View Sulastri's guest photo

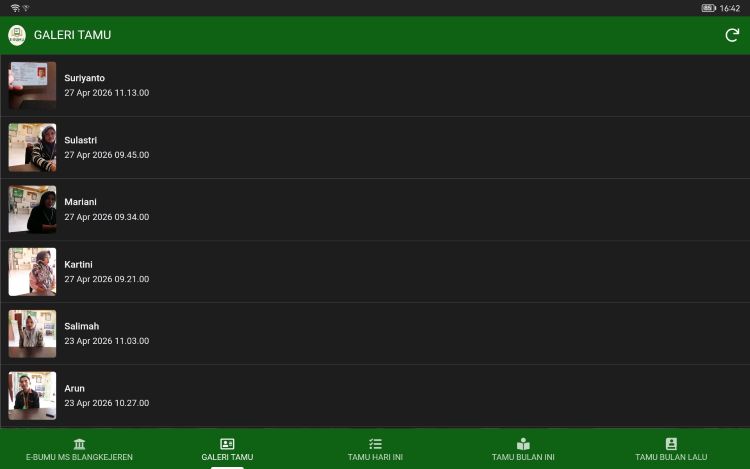click(x=32, y=148)
